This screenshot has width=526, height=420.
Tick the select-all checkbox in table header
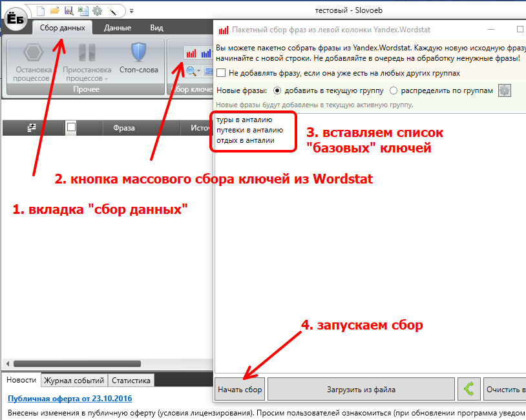(x=72, y=128)
